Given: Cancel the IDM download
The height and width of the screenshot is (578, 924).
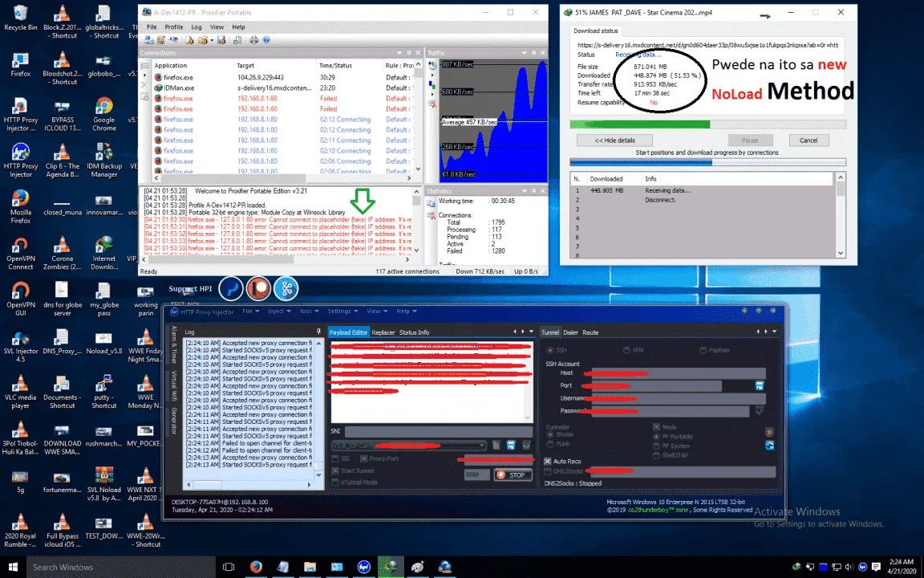Looking at the screenshot, I should point(808,140).
